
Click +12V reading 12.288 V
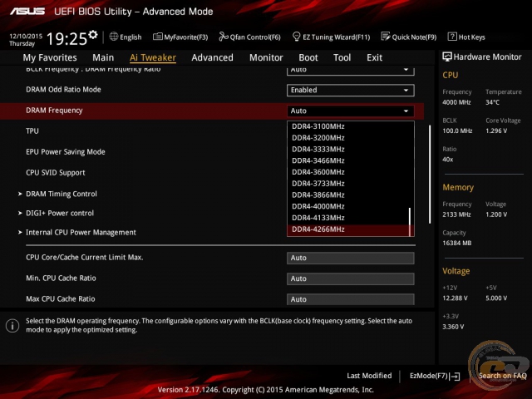[x=455, y=298]
